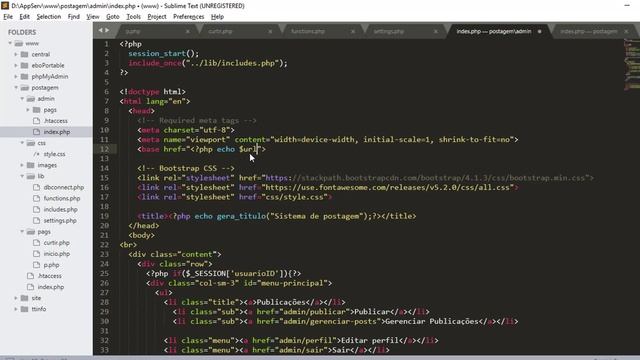The image size is (640, 360).
Task: Open the Goto menu
Action: tap(113, 17)
